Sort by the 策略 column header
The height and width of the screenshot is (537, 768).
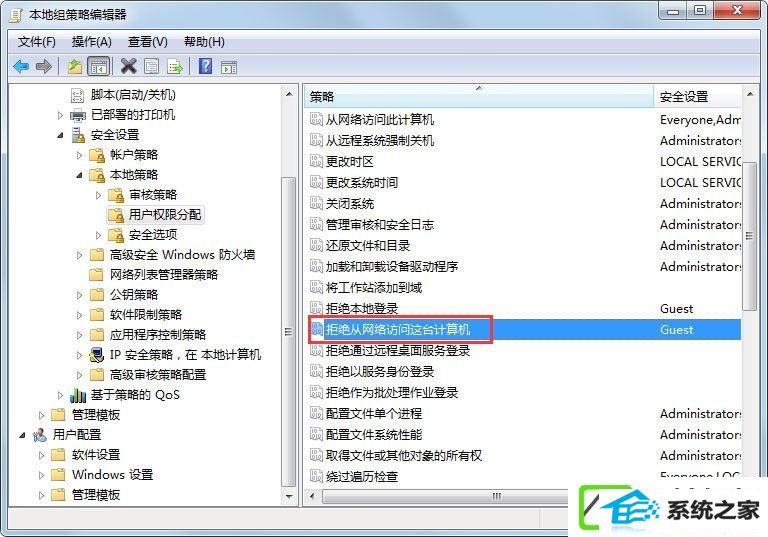tap(479, 96)
